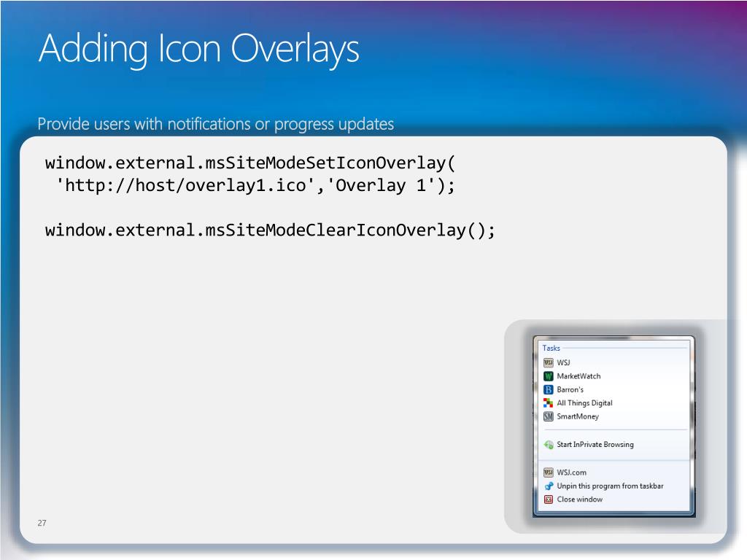Image resolution: width=747 pixels, height=560 pixels.
Task: Click the red Close window icon
Action: pyautogui.click(x=549, y=499)
